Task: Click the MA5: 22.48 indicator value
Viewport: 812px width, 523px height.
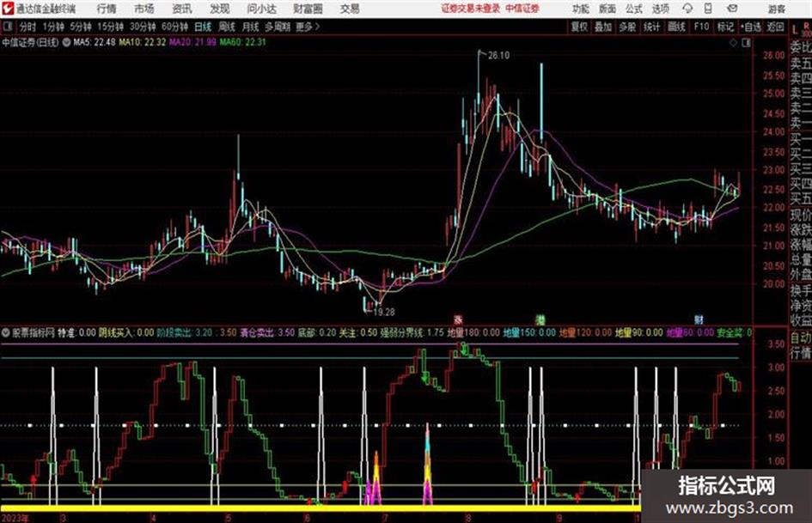Action: pyautogui.click(x=95, y=42)
